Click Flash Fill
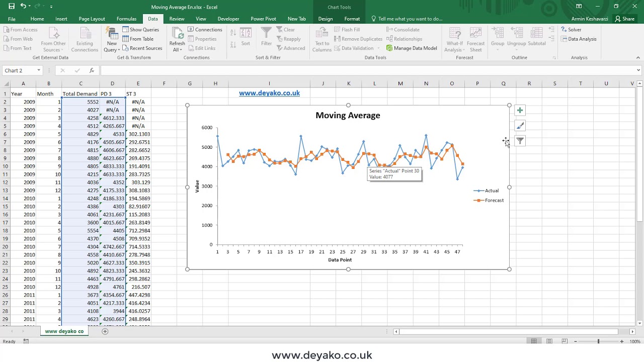Screen dimensions: 644x362 (347, 30)
